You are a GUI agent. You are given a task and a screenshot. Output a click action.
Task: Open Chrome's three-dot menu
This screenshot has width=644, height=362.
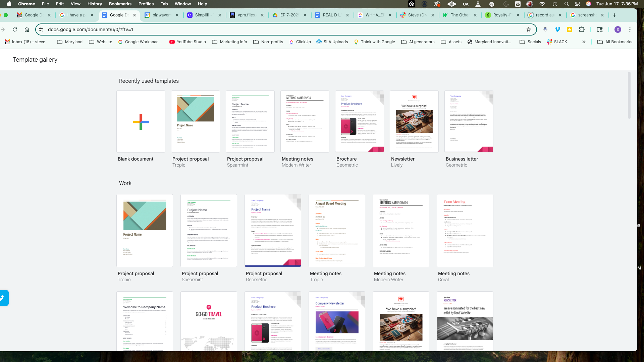tap(630, 29)
